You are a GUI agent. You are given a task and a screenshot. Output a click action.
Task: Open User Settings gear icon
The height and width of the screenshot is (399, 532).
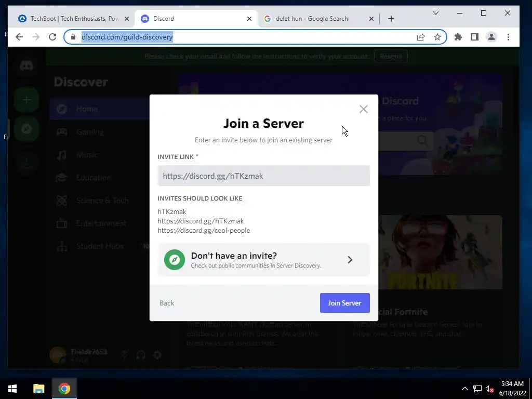pos(157,355)
